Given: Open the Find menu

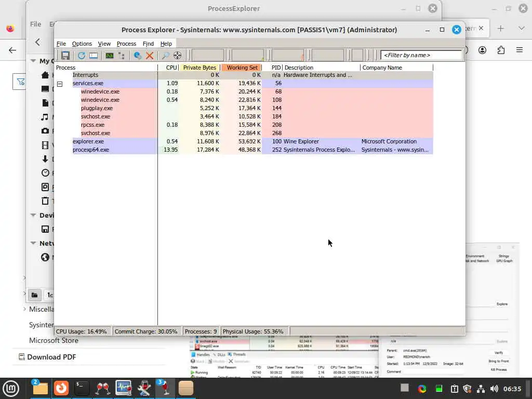Looking at the screenshot, I should 148,44.
